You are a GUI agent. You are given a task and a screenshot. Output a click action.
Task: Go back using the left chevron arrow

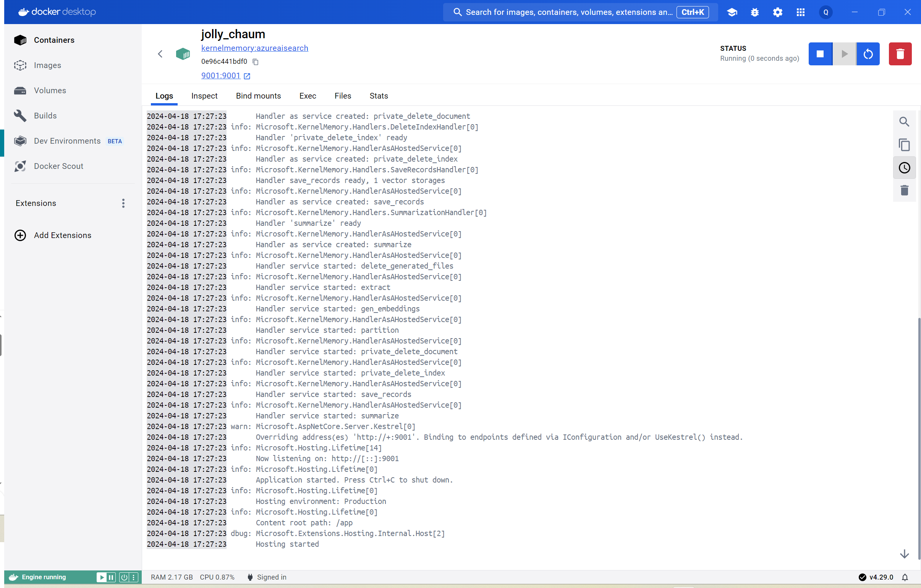(160, 54)
